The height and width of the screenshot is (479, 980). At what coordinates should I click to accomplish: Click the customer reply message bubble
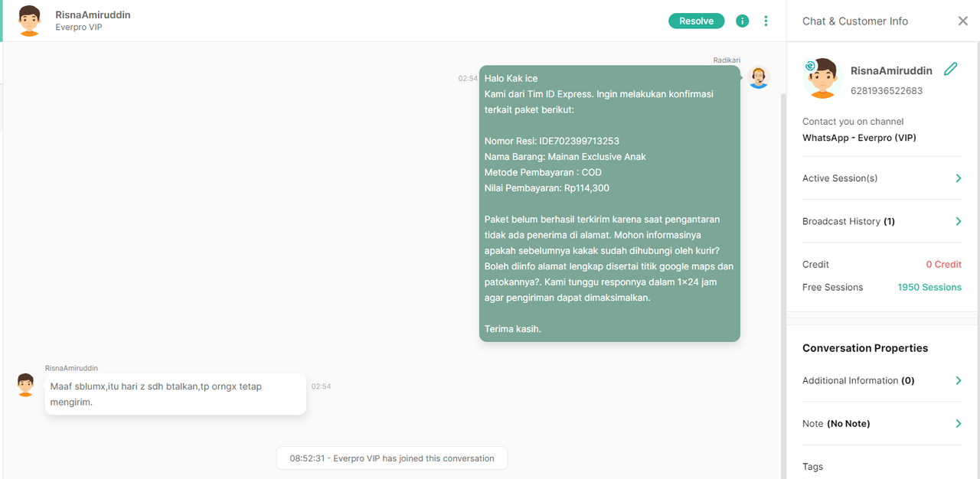coord(175,394)
